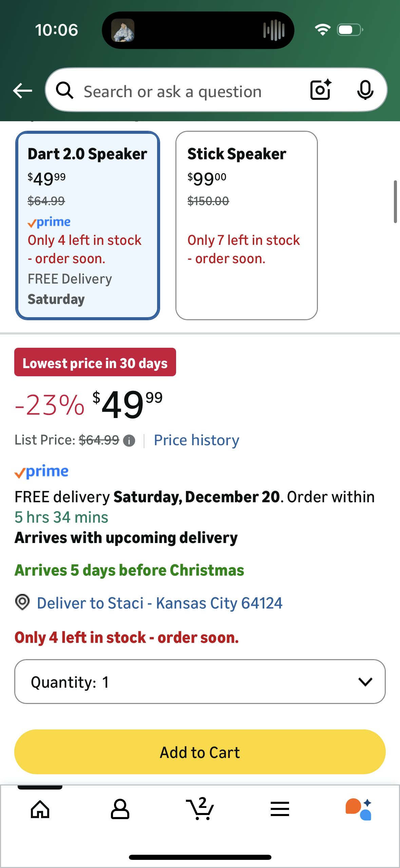Select Dart 2.0 Speaker option
The width and height of the screenshot is (400, 868).
tap(88, 225)
